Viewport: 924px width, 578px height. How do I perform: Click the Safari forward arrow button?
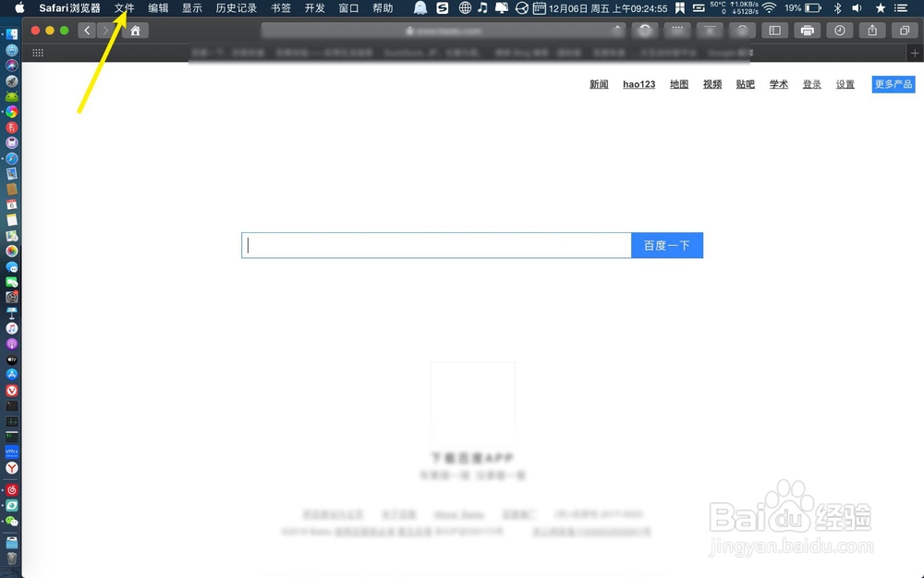[x=105, y=31]
